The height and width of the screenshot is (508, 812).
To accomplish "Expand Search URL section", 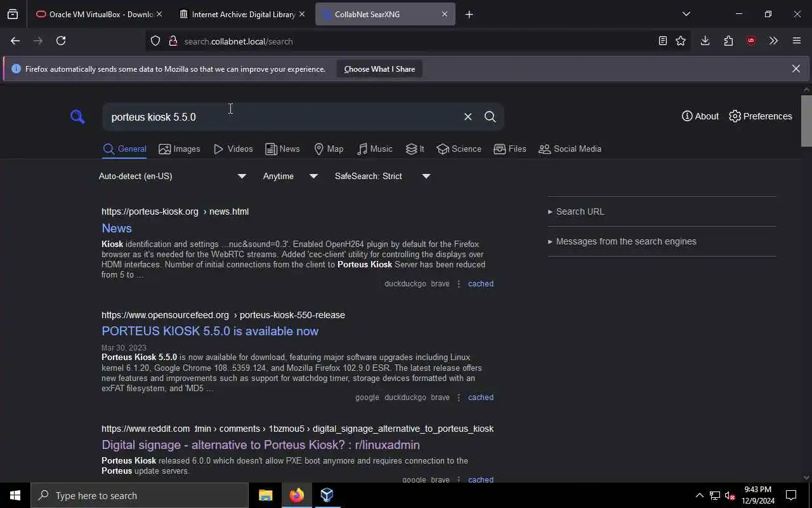I will [576, 211].
